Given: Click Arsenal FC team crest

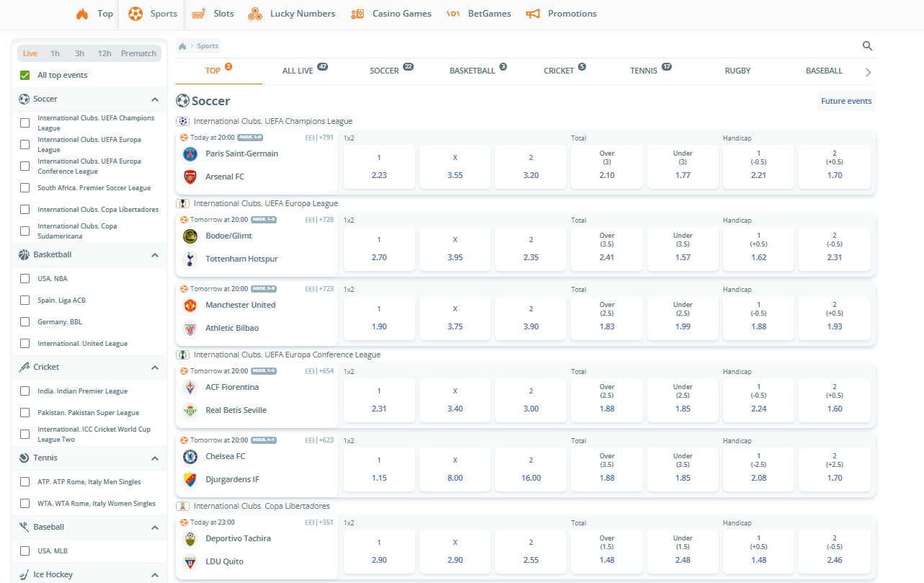Looking at the screenshot, I should tap(190, 177).
